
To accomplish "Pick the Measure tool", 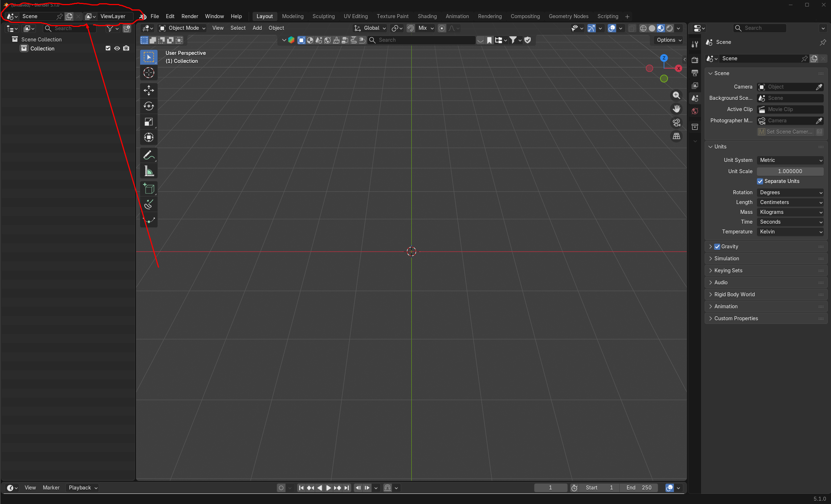I will (148, 171).
